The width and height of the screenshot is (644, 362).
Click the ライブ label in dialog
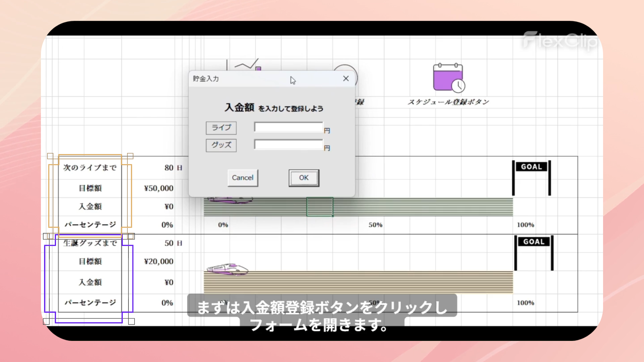[x=221, y=128]
